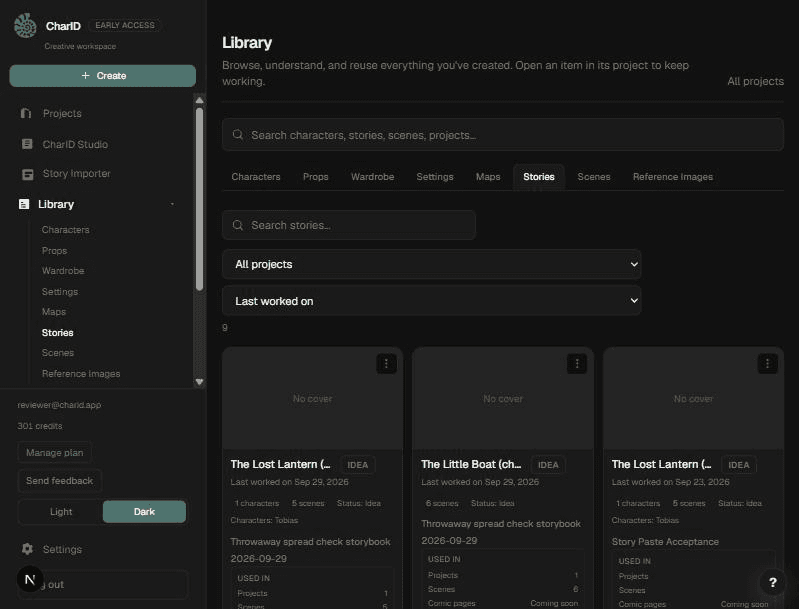This screenshot has height=609, width=799.
Task: Click the Library sidebar icon
Action: 24,204
